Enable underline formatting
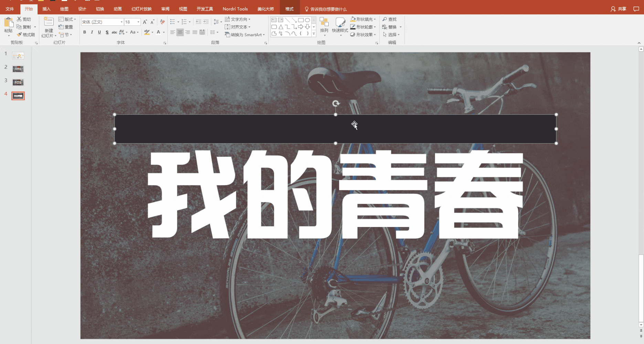Viewport: 644px width, 344px height. [x=99, y=32]
